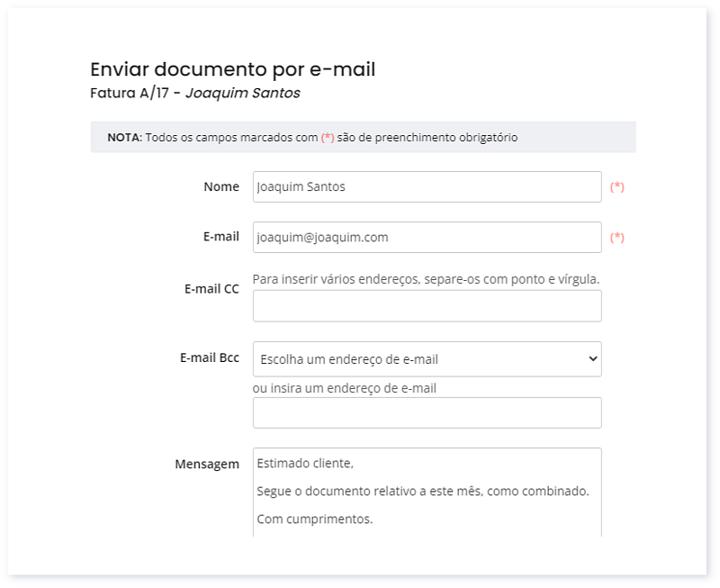
Task: Click the empty E-mail CC input field
Action: tap(427, 308)
